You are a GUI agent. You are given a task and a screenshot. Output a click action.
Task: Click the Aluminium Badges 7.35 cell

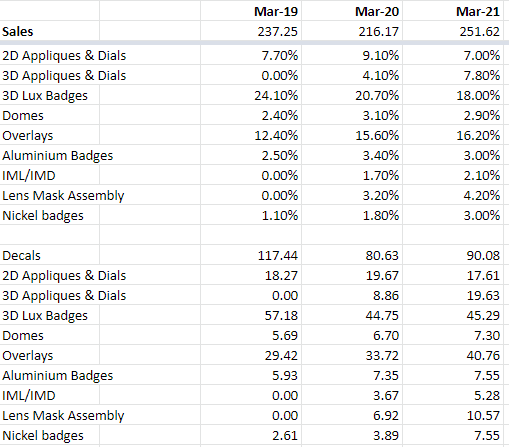tap(352, 375)
